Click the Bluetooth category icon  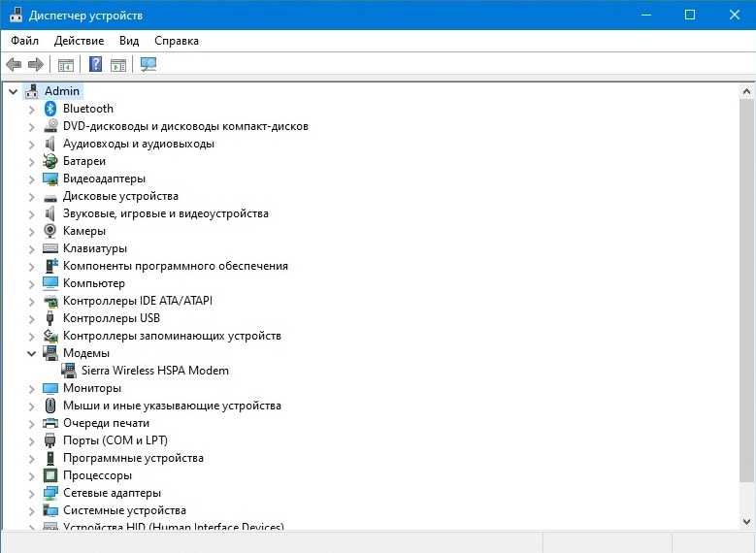[x=50, y=109]
